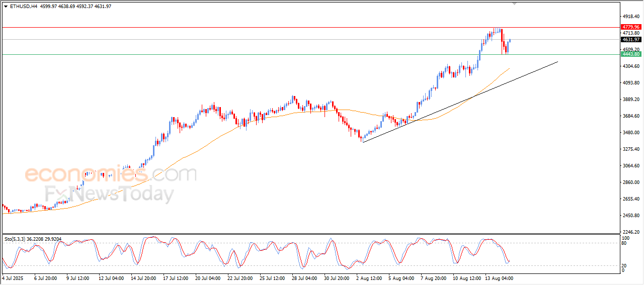Click the 4304.60 price scale label
The image size is (644, 285).
tap(630, 66)
